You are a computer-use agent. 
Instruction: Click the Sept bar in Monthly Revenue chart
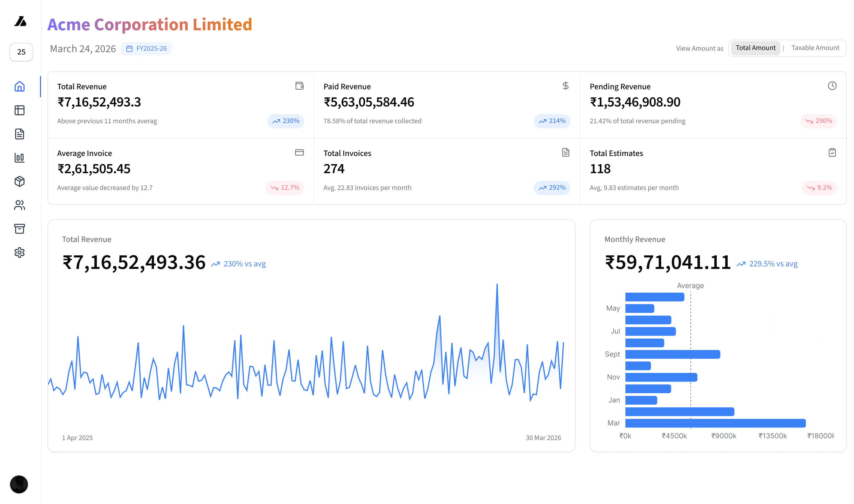[673, 355]
